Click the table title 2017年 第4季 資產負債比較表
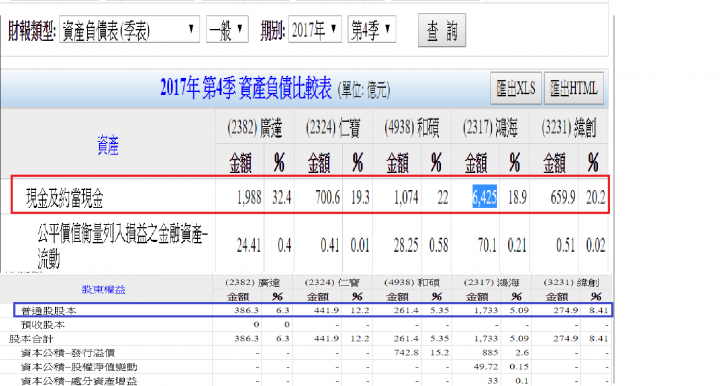Viewport: 720px width, 386px height. tap(246, 88)
